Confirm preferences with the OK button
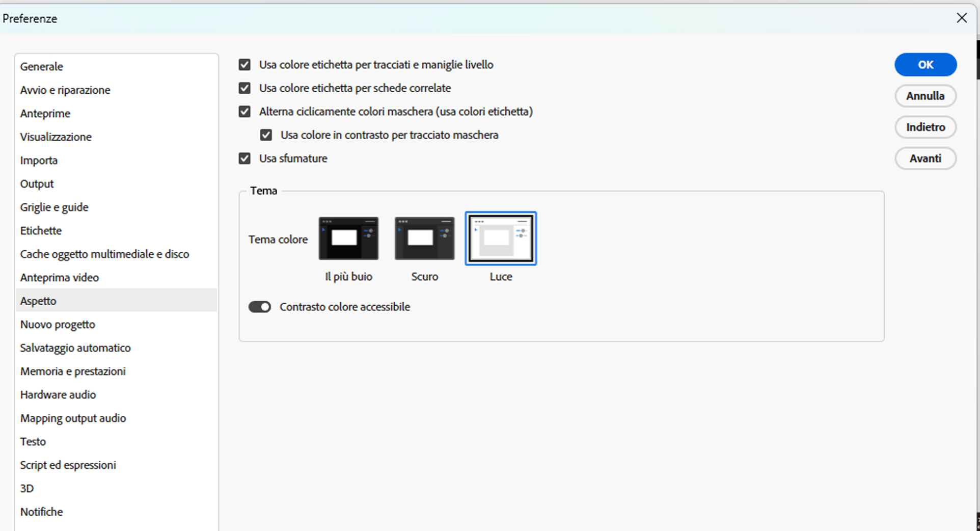This screenshot has width=980, height=531. (x=925, y=65)
